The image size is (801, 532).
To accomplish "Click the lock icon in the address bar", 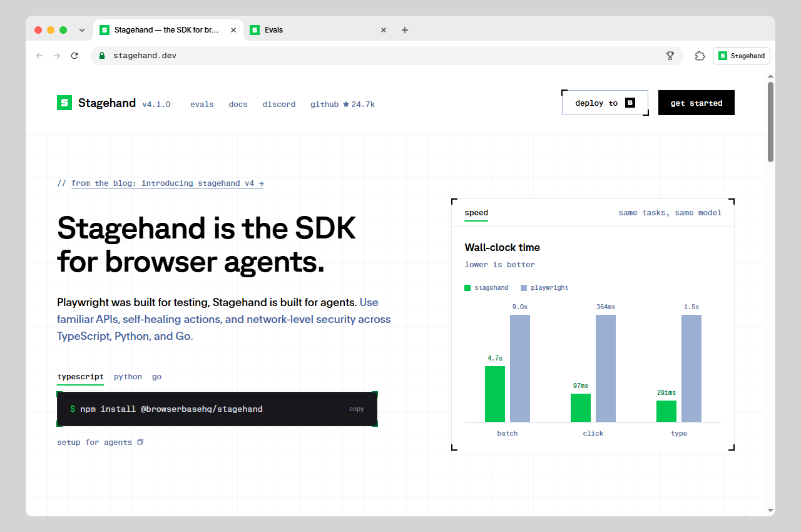I will 102,56.
